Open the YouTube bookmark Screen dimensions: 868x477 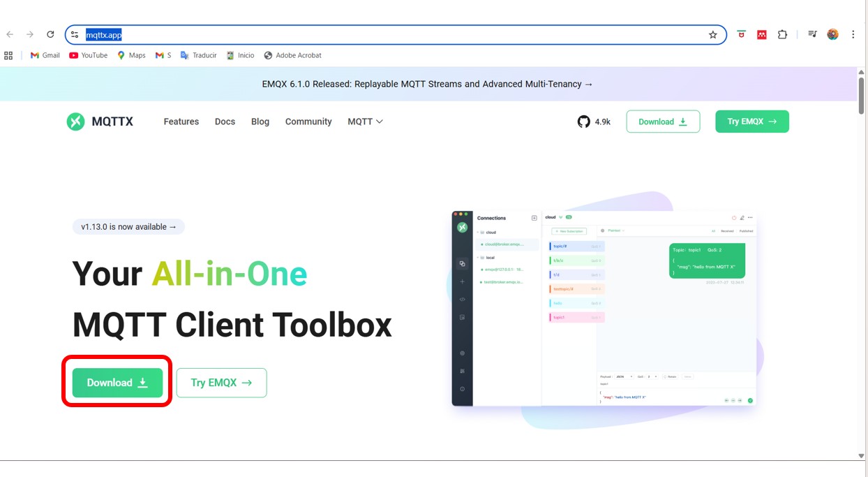[89, 55]
